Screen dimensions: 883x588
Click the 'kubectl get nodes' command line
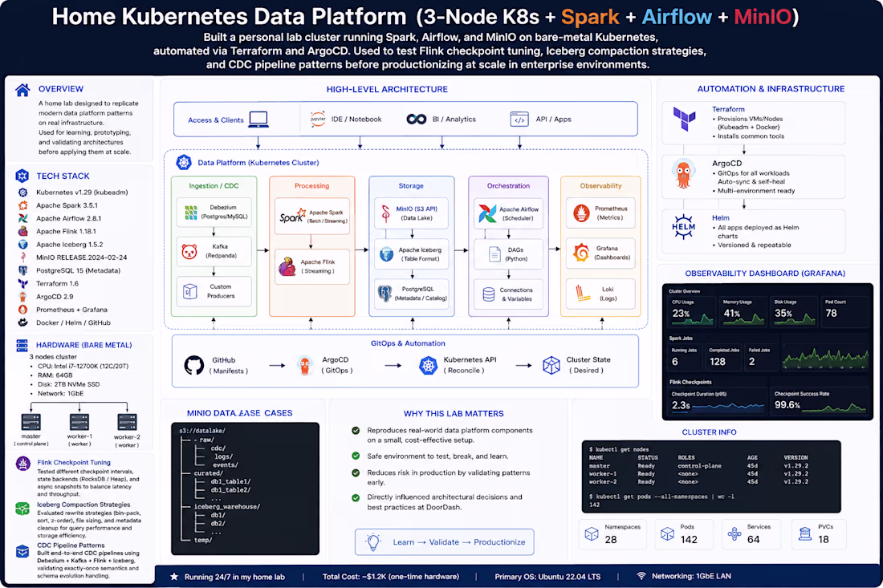point(619,449)
